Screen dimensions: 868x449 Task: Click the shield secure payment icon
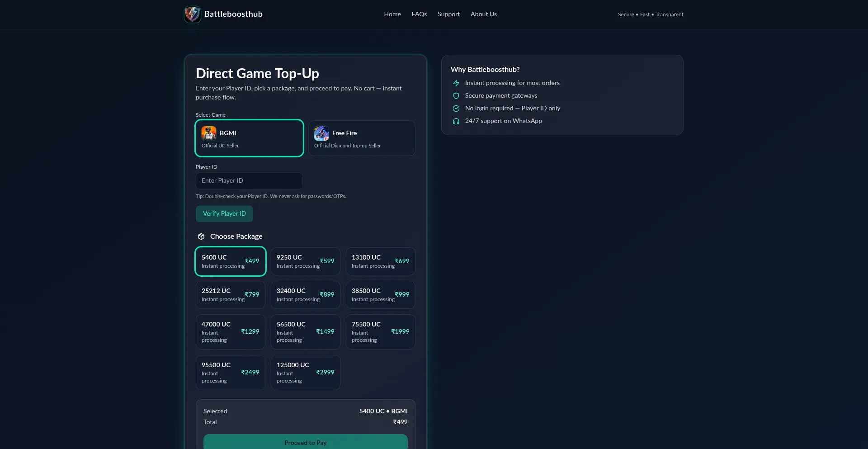coord(456,96)
